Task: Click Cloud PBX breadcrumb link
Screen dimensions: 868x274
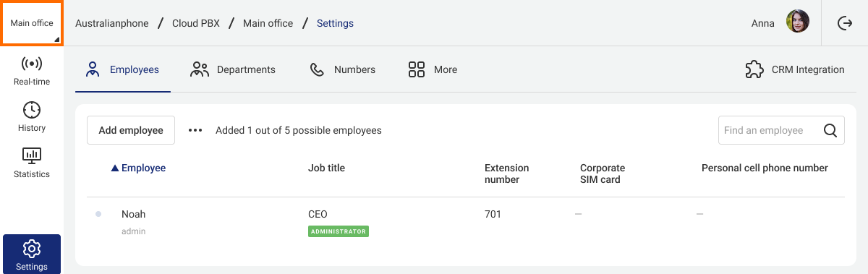Action: click(196, 23)
